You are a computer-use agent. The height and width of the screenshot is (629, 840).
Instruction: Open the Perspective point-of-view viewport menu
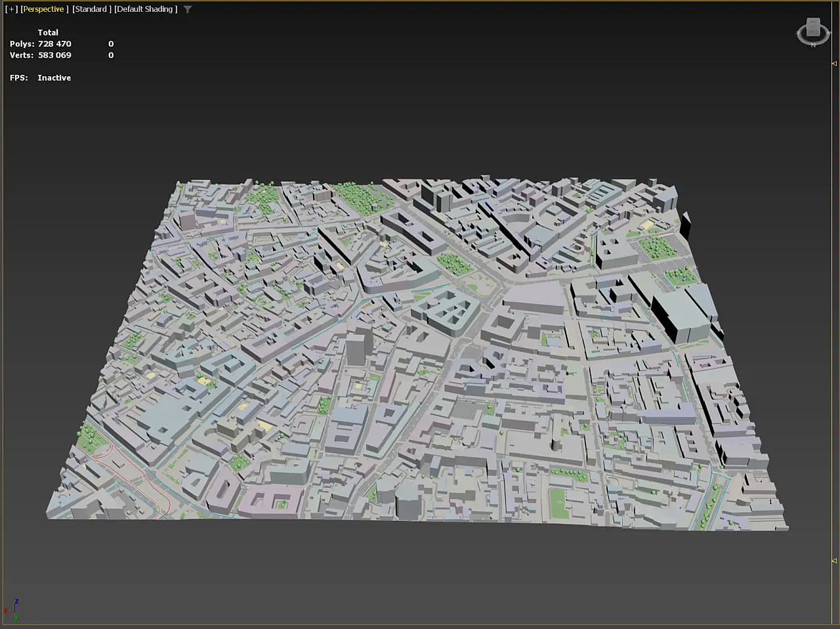[45, 9]
